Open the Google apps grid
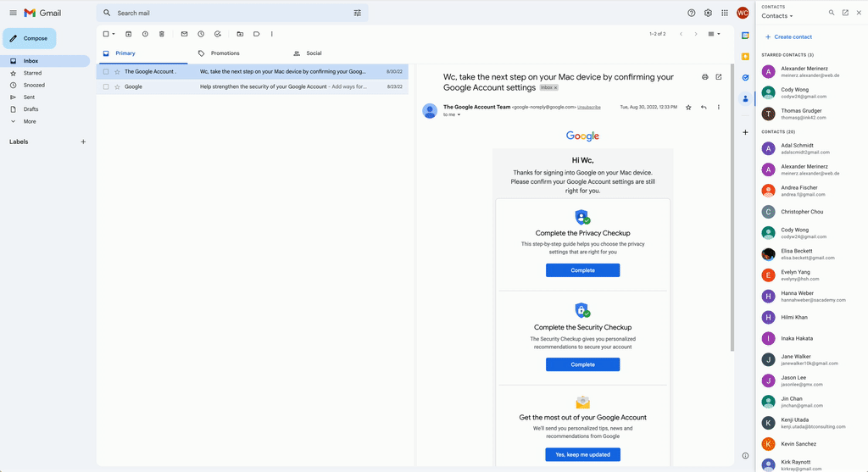 coord(725,13)
